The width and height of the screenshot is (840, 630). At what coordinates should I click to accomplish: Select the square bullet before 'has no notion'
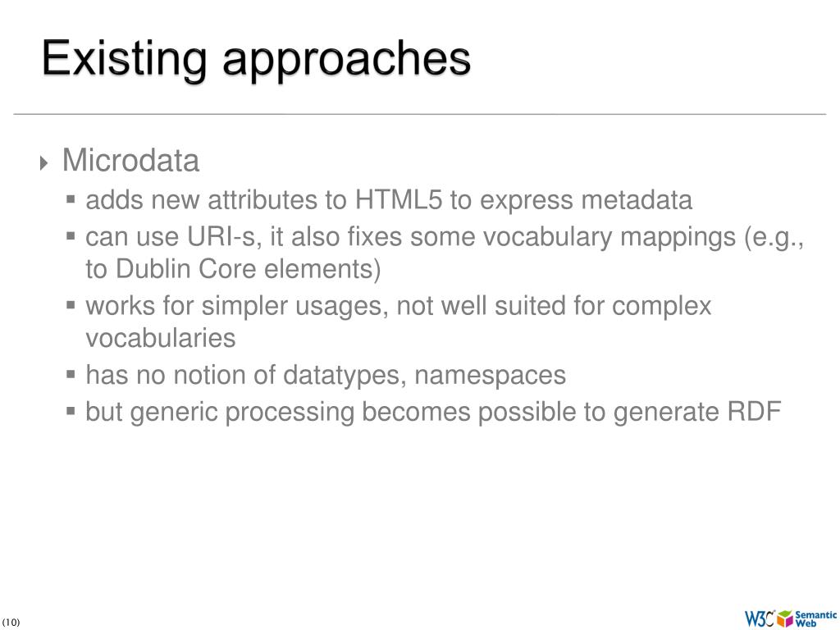[x=71, y=374]
